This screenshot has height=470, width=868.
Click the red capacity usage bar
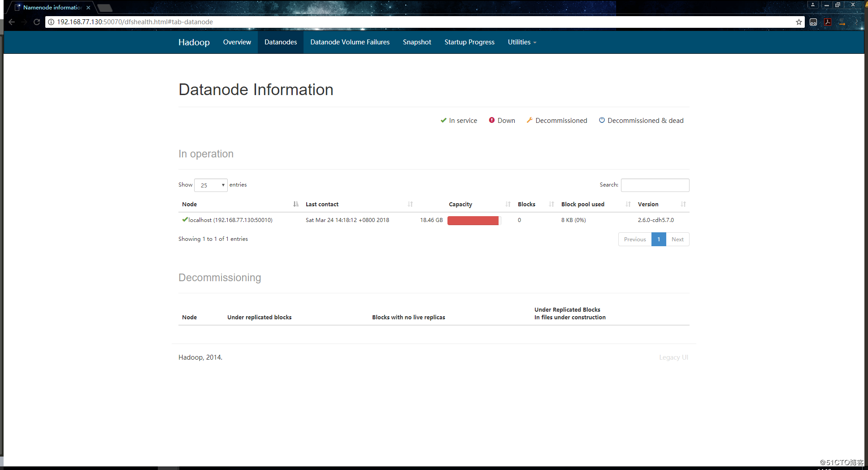click(x=473, y=220)
